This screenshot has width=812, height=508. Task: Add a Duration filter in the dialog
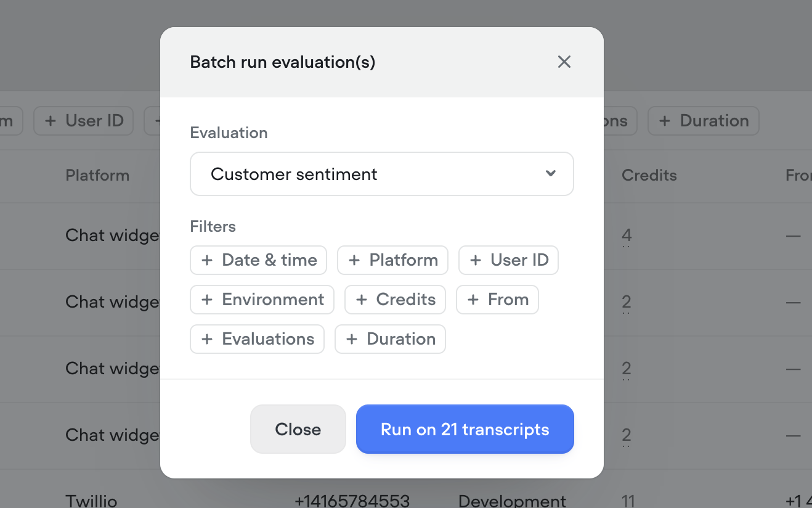click(x=390, y=338)
